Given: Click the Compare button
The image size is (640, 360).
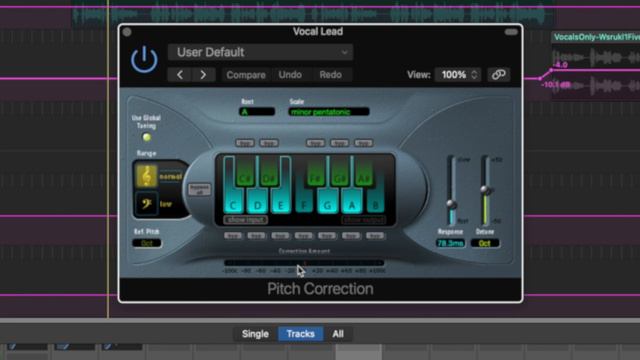Looking at the screenshot, I should [x=246, y=75].
